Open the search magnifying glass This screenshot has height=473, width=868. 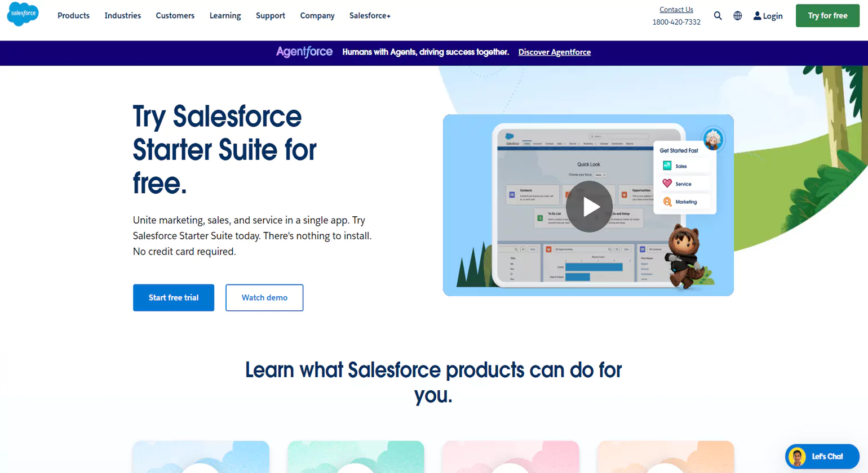click(x=718, y=15)
